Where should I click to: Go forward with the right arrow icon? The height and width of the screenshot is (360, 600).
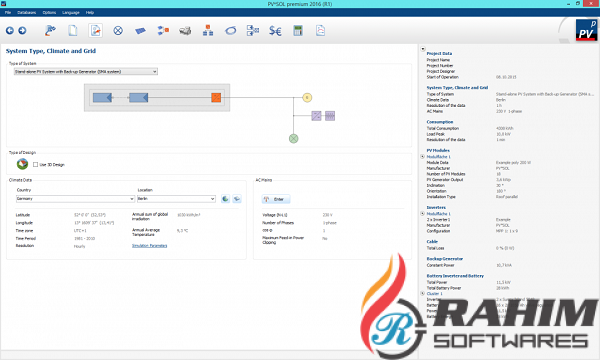(x=22, y=31)
